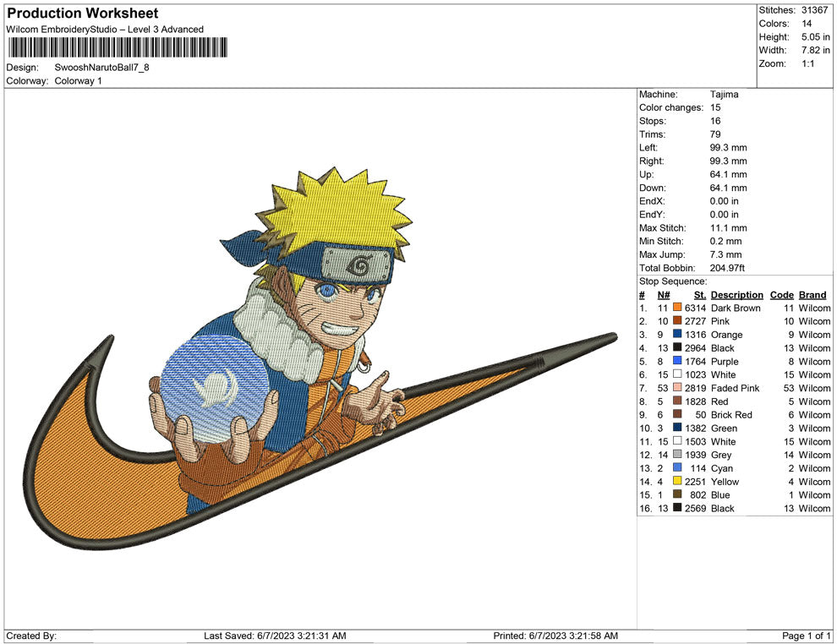The width and height of the screenshot is (837, 644).
Task: Click the Production Worksheet title
Action: click(x=83, y=14)
